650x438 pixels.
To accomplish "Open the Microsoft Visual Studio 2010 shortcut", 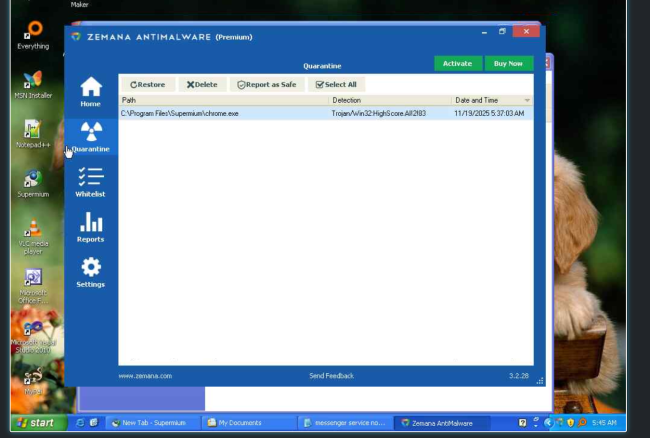I will [33, 337].
